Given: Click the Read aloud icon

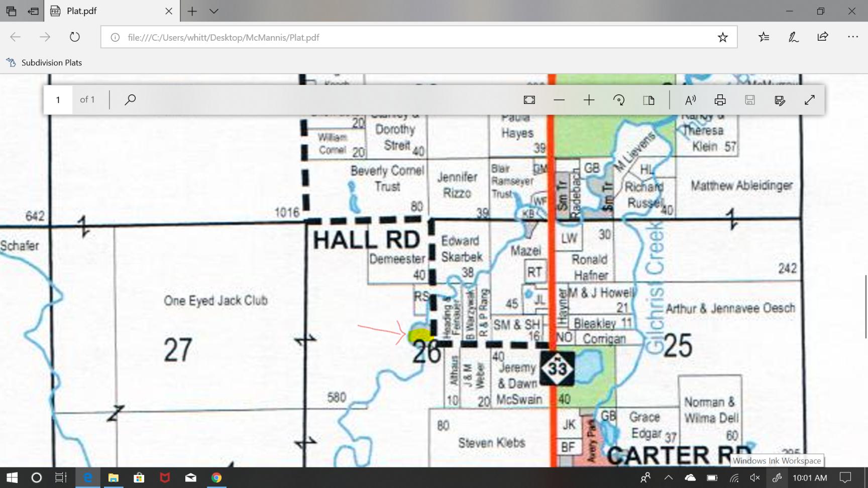Looking at the screenshot, I should [690, 100].
